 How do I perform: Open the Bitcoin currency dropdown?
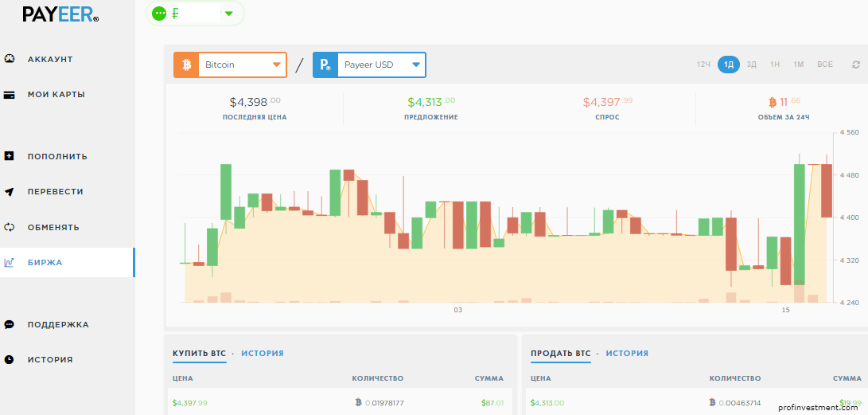[x=230, y=65]
